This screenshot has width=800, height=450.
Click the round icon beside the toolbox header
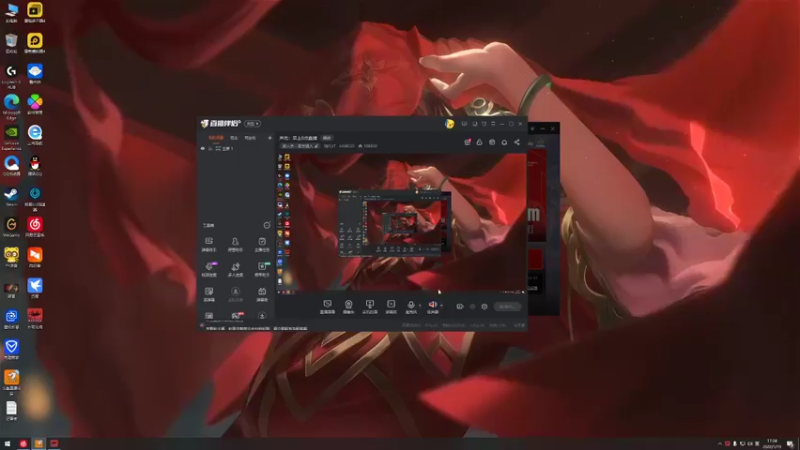[267, 225]
